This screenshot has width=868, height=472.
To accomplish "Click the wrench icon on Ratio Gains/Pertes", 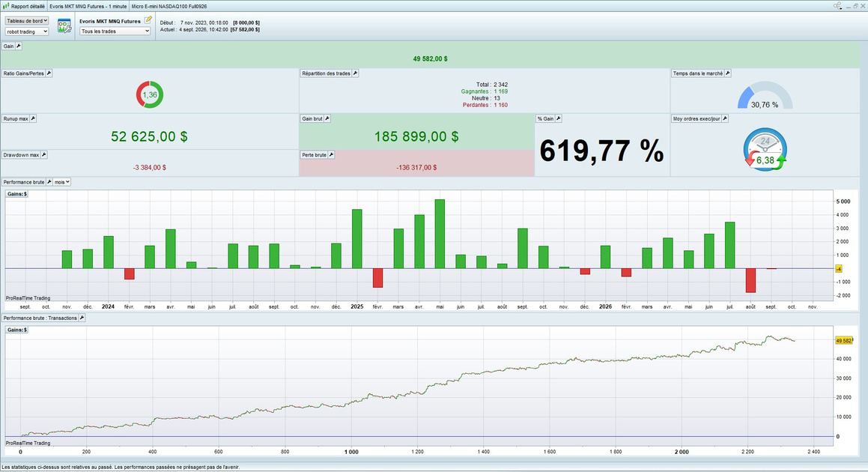I will (49, 73).
